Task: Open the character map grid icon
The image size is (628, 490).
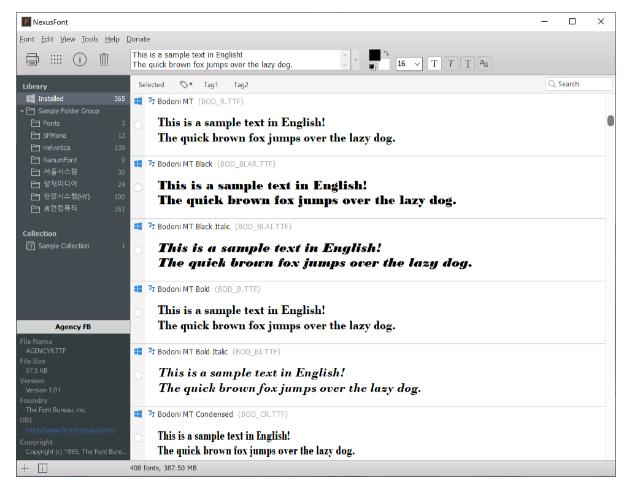Action: [56, 59]
